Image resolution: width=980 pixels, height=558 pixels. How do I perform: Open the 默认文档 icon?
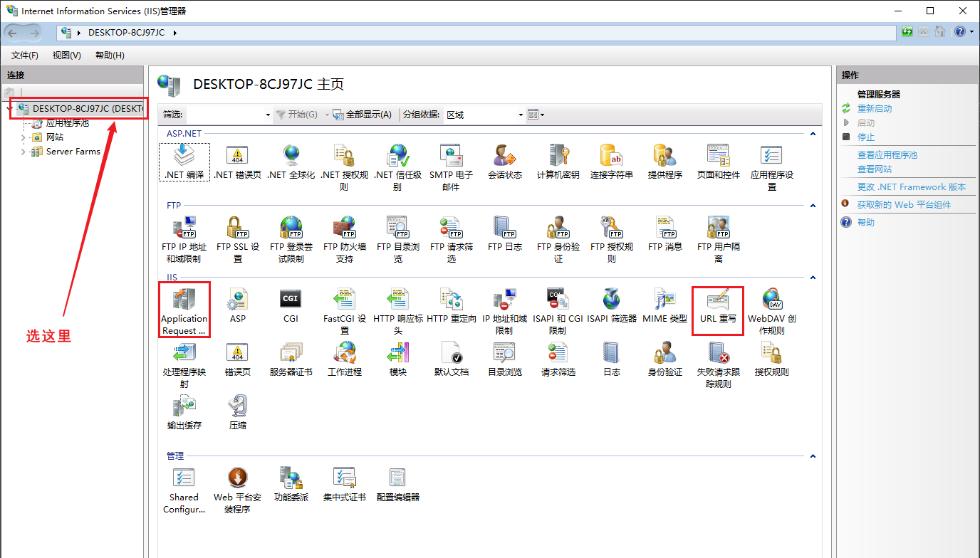tap(452, 359)
